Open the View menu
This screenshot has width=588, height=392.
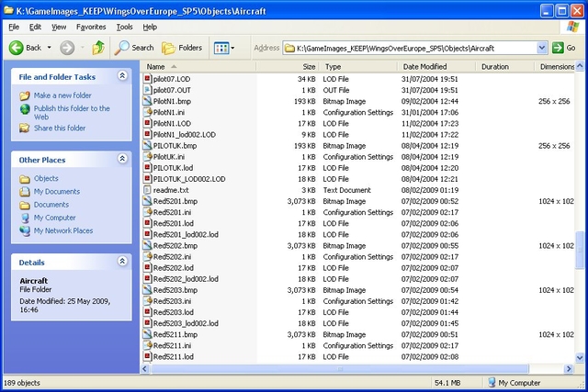click(x=59, y=27)
